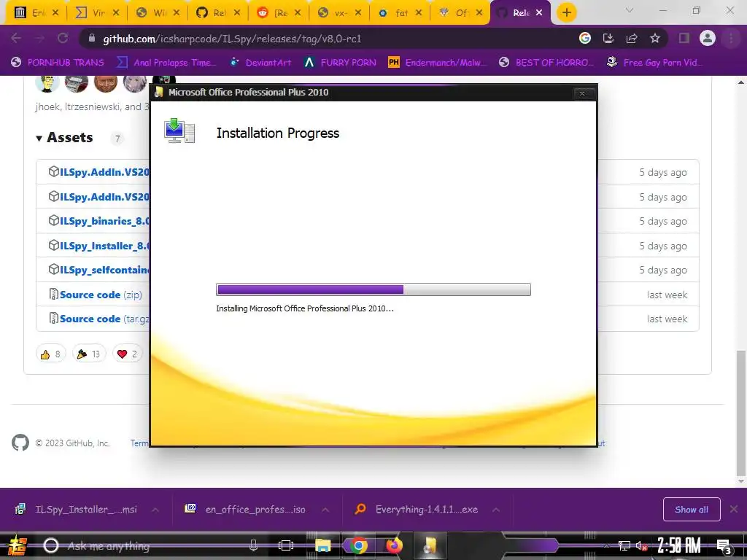Switch to Office setup taskbar icon
The height and width of the screenshot is (560, 747).
[x=430, y=545]
